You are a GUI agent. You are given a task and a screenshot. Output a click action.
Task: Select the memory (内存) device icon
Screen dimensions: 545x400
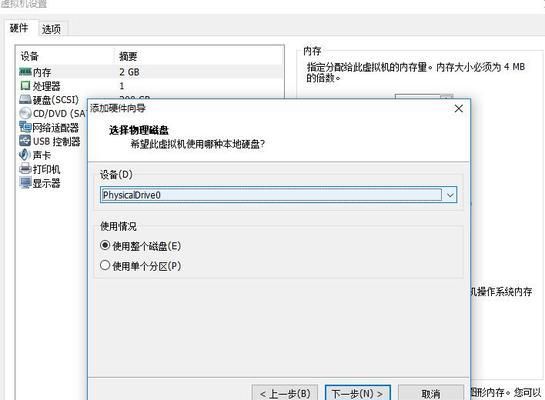pos(25,72)
